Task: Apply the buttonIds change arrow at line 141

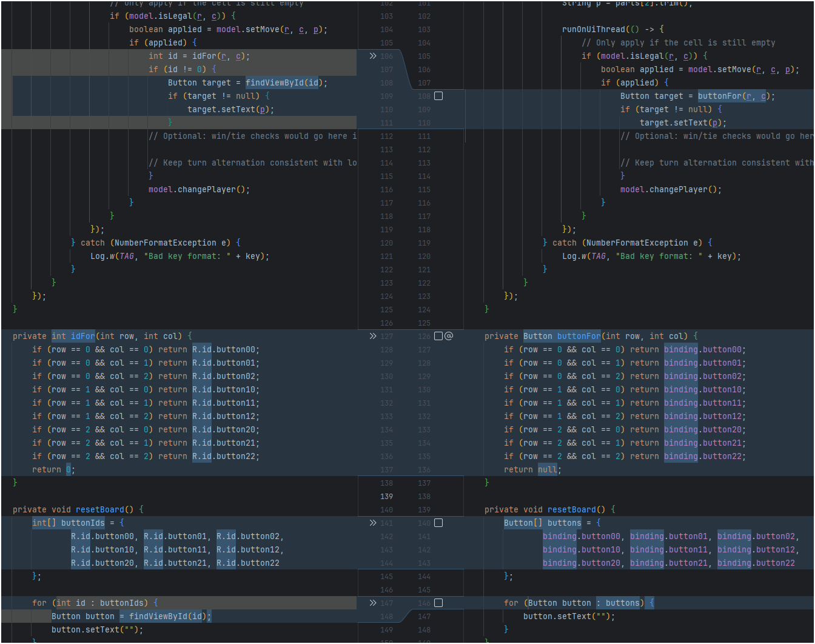Action: coord(372,523)
